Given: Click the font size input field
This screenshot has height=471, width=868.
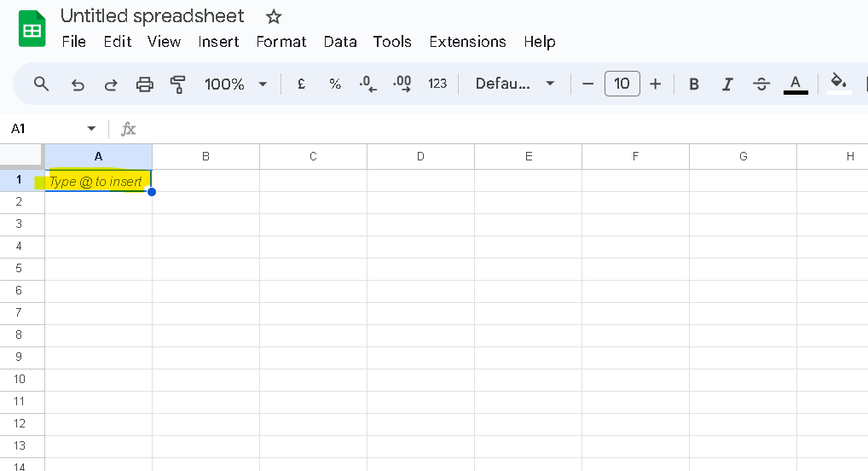Looking at the screenshot, I should pyautogui.click(x=622, y=84).
